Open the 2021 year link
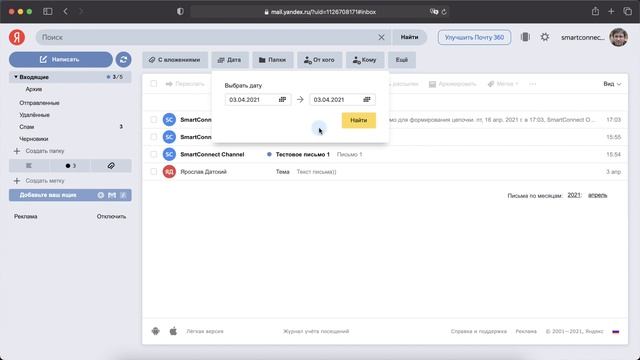The height and width of the screenshot is (360, 640). point(574,196)
